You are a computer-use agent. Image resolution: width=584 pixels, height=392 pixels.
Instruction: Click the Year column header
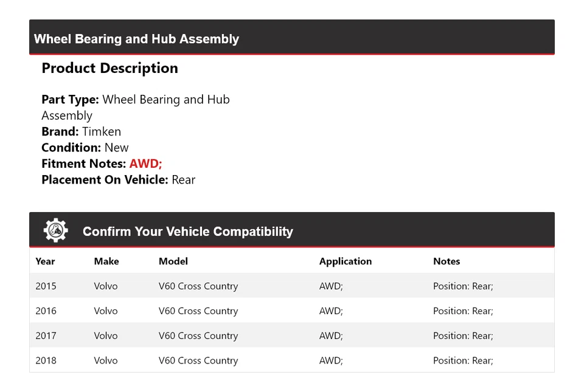point(45,261)
